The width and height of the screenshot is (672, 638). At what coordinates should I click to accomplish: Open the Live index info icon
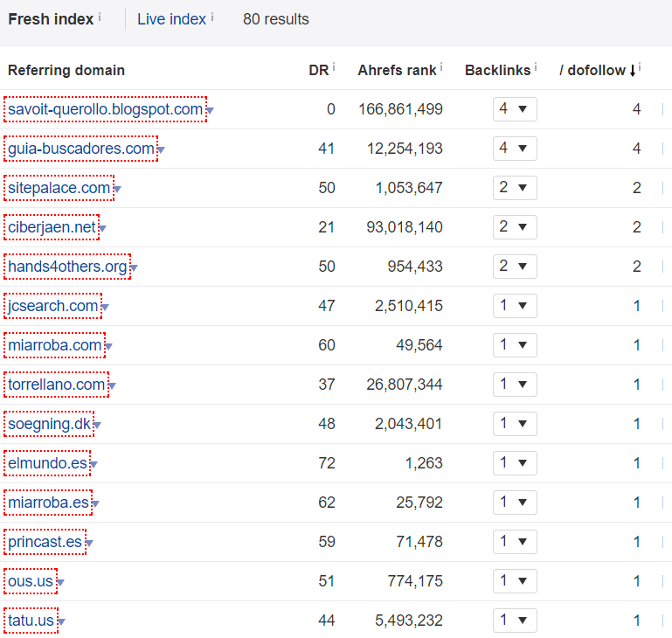pos(212,17)
